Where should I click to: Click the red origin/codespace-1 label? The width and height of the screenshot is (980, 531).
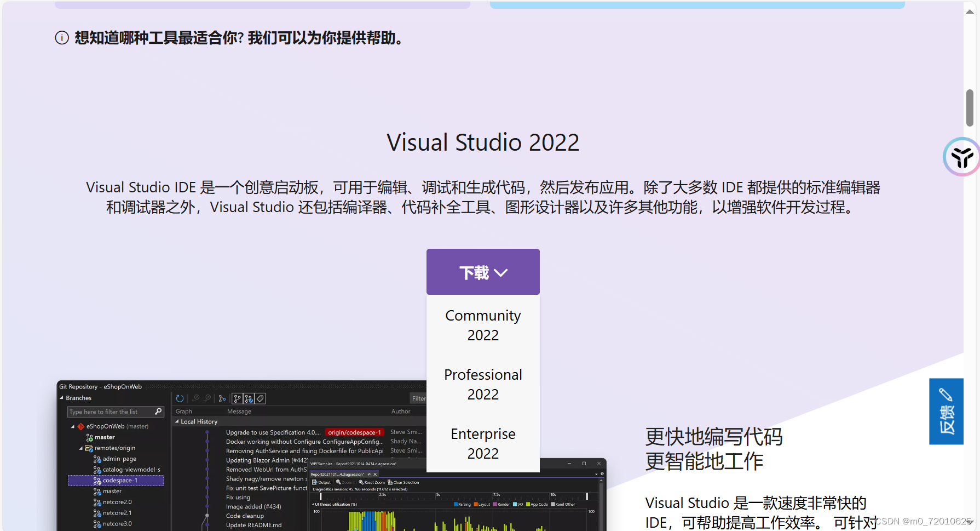(354, 432)
